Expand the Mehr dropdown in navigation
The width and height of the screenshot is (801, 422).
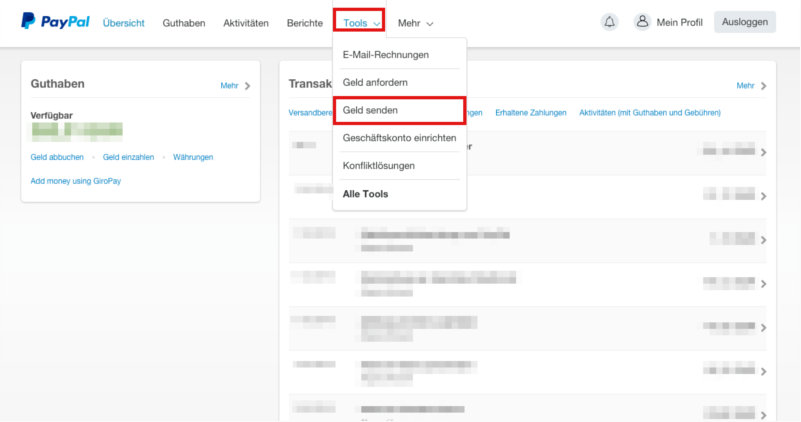pyautogui.click(x=415, y=23)
